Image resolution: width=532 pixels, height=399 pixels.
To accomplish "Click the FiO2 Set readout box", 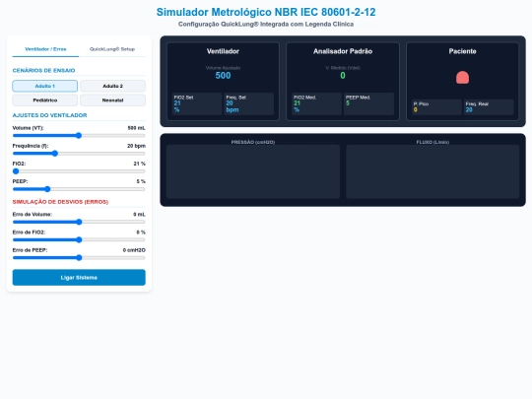I will [197, 103].
